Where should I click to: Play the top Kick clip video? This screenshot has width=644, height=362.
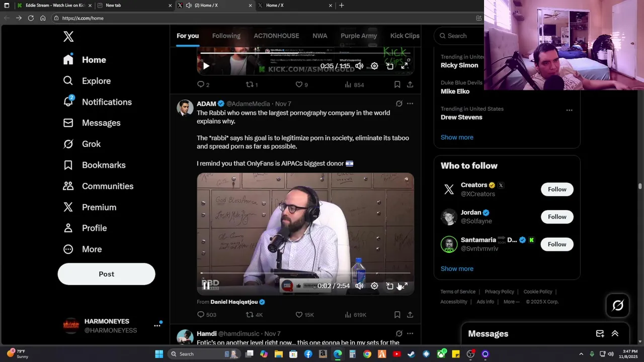206,66
